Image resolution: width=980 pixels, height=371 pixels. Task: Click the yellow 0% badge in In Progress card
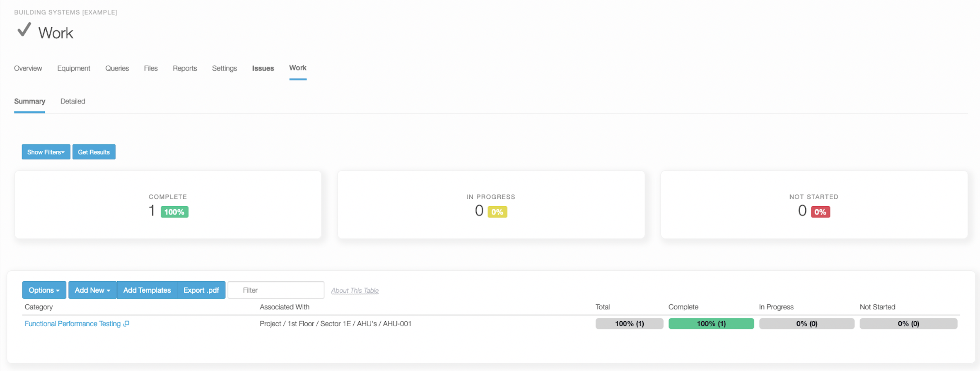497,212
